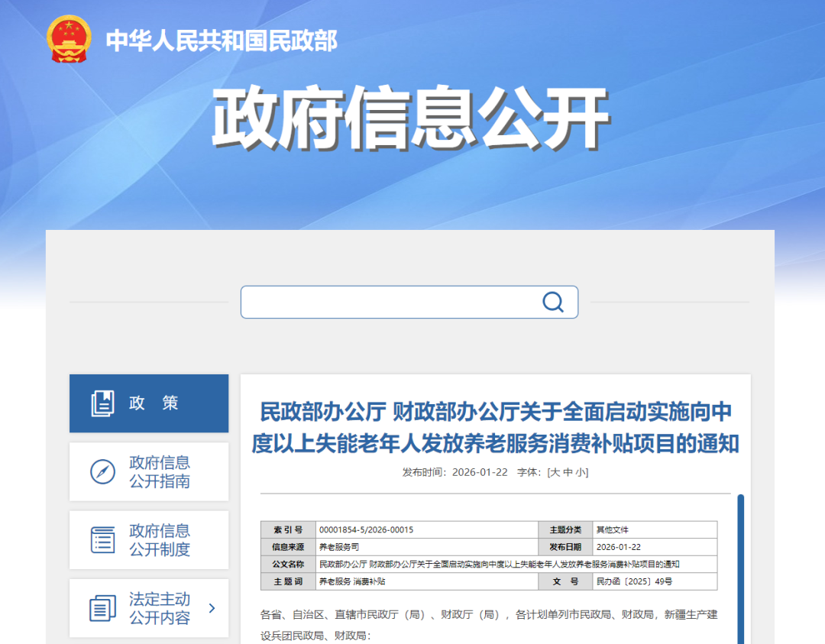Click the stacked pages icon for 法定主动公开内容
Image resolution: width=825 pixels, height=644 pixels.
[x=102, y=609]
